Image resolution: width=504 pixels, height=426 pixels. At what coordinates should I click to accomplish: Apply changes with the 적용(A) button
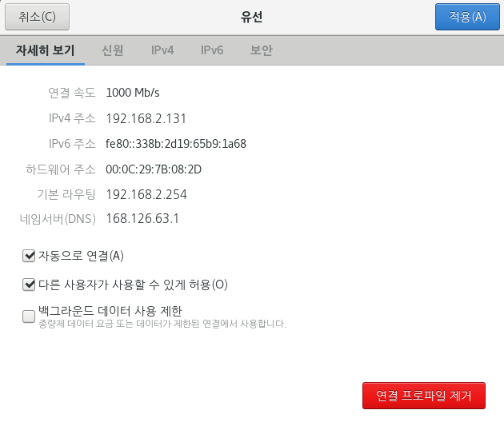tap(467, 17)
